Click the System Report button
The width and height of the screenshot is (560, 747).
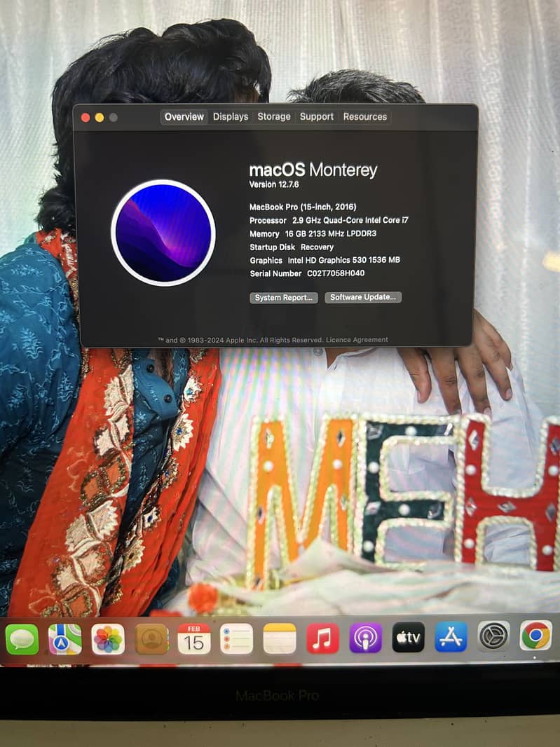tap(284, 298)
